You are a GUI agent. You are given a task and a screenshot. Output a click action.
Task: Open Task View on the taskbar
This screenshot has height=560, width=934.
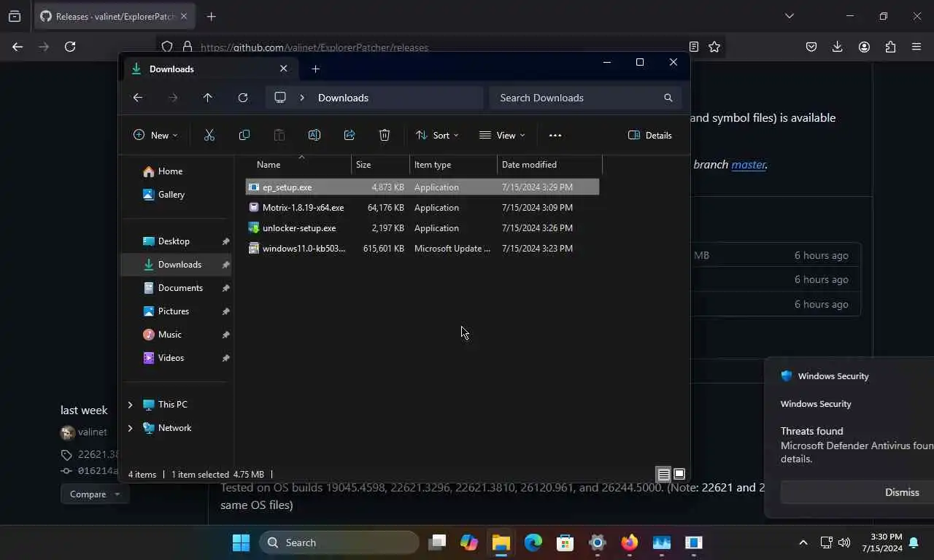coord(436,542)
